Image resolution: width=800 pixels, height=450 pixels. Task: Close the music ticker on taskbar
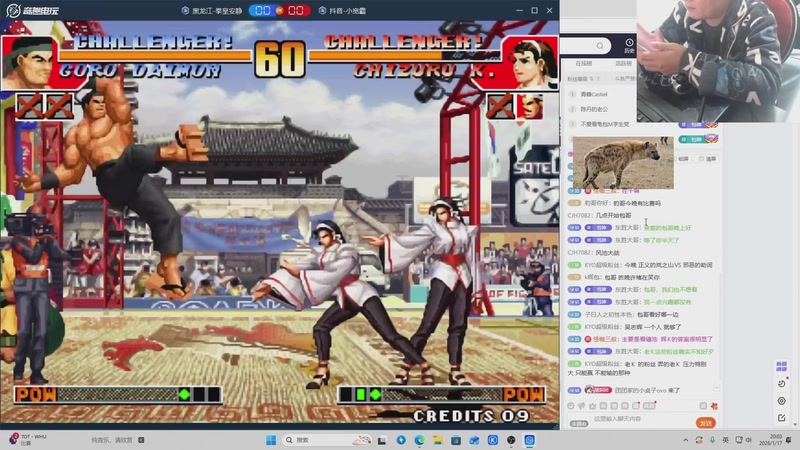pyautogui.click(x=141, y=440)
